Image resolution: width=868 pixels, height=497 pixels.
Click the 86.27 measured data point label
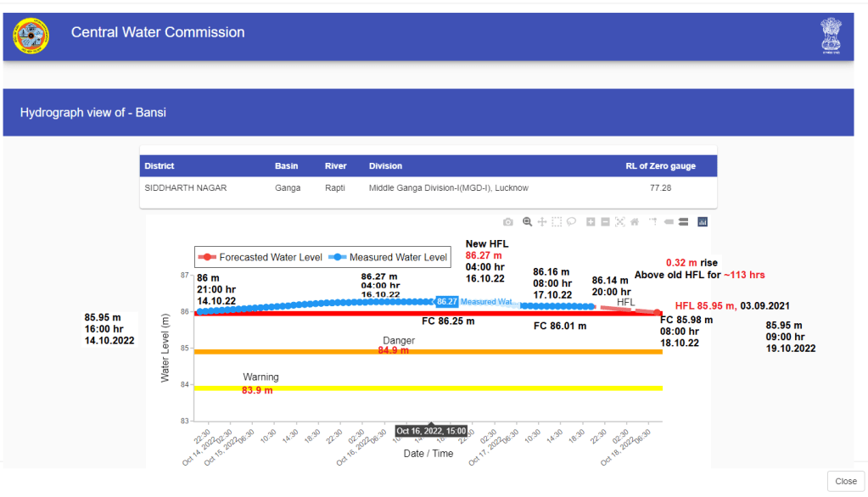pos(447,302)
